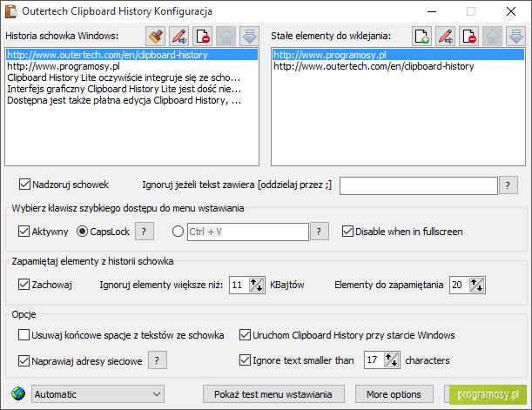
Task: Click the 11 KBajtów value field
Action: pyautogui.click(x=239, y=285)
